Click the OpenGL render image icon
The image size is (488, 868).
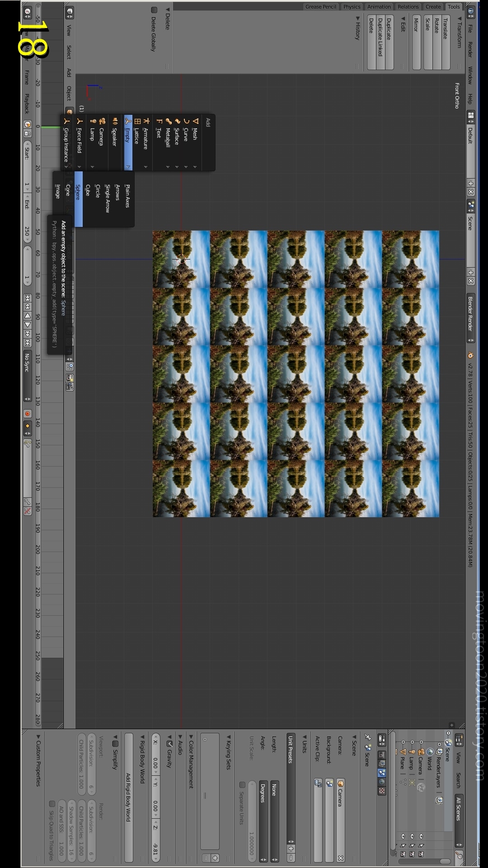(x=70, y=377)
